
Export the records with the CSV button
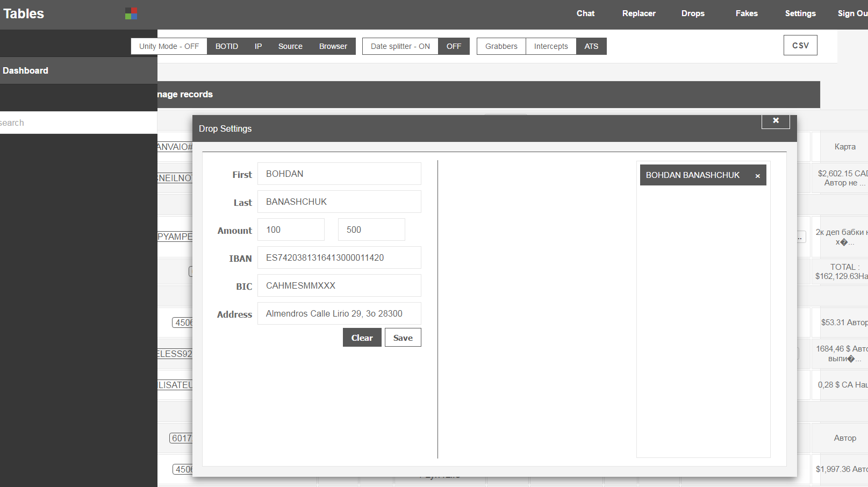[x=800, y=46]
